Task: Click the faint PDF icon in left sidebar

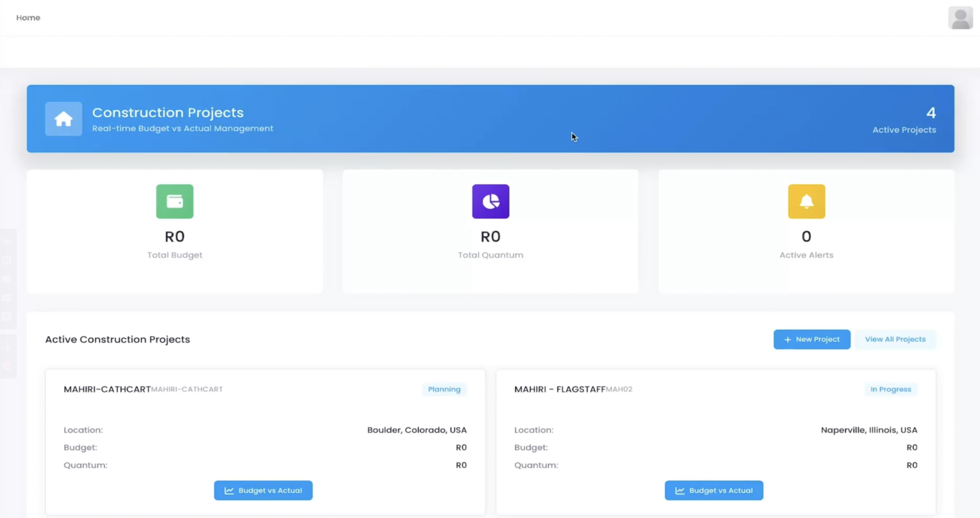Action: point(6,366)
